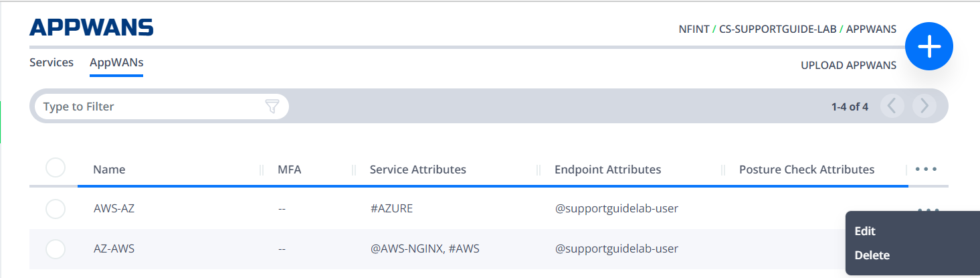The width and height of the screenshot is (980, 278).
Task: Choose Delete from context menu
Action: tap(872, 255)
